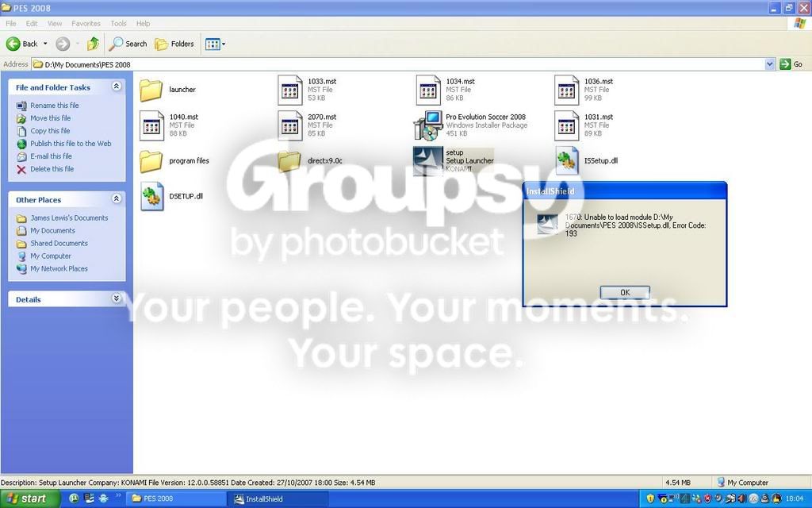Open the Views dropdown
The height and width of the screenshot is (508, 812).
[x=215, y=44]
